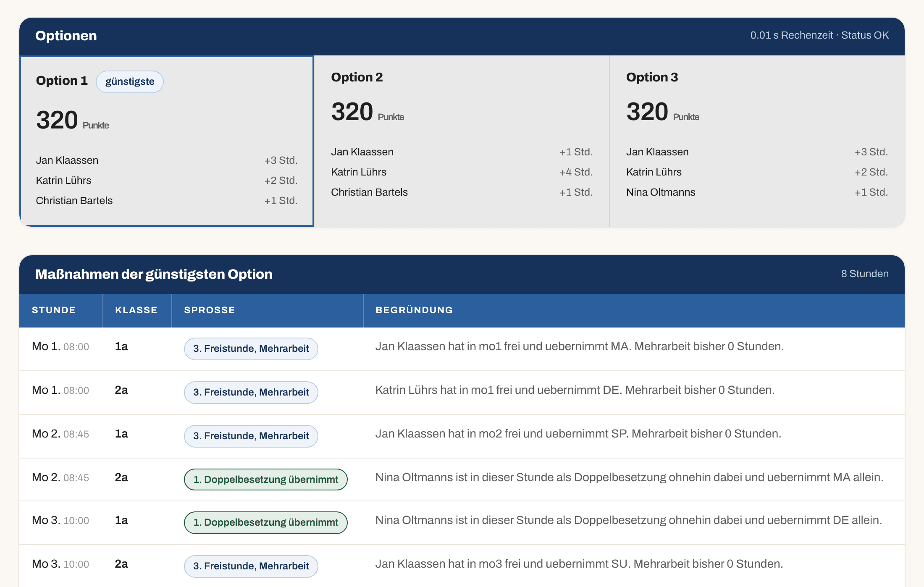Click 'Maßnahmen der günstigsten Option' heading
The width and height of the screenshot is (924, 587).
(x=154, y=274)
